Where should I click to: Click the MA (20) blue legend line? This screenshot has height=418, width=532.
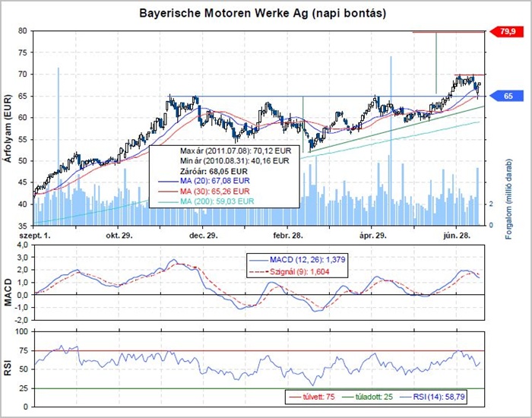pyautogui.click(x=163, y=182)
